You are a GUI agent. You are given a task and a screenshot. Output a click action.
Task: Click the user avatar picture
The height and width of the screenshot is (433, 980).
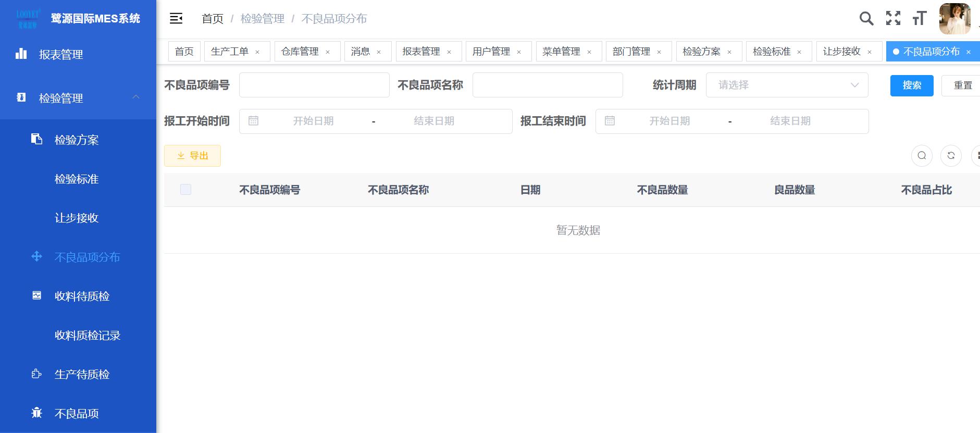pos(954,19)
